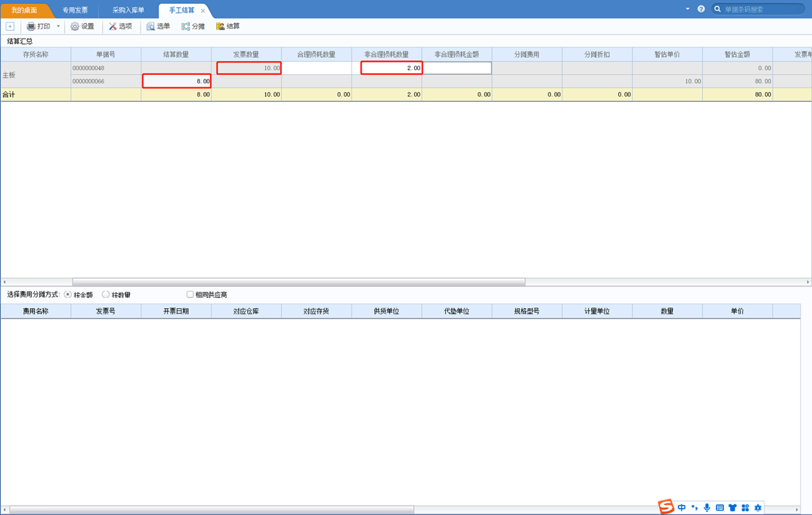
Task: Select the 按金额 radio button
Action: (68, 294)
